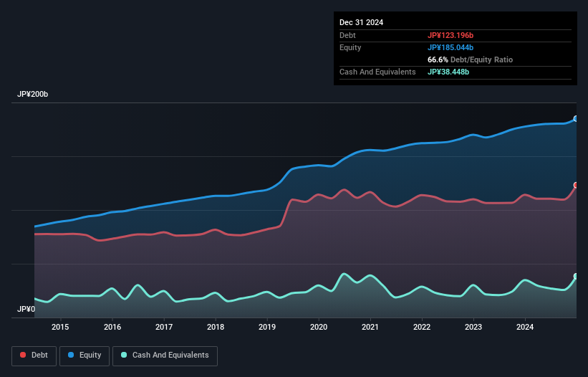Click the JP¥123.196b debt value
This screenshot has height=377, width=588.
point(450,35)
